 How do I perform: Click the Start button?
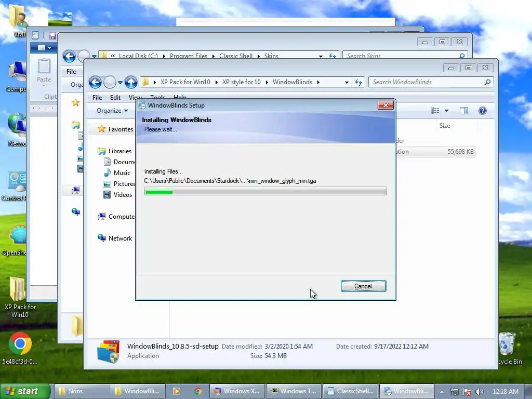25,391
